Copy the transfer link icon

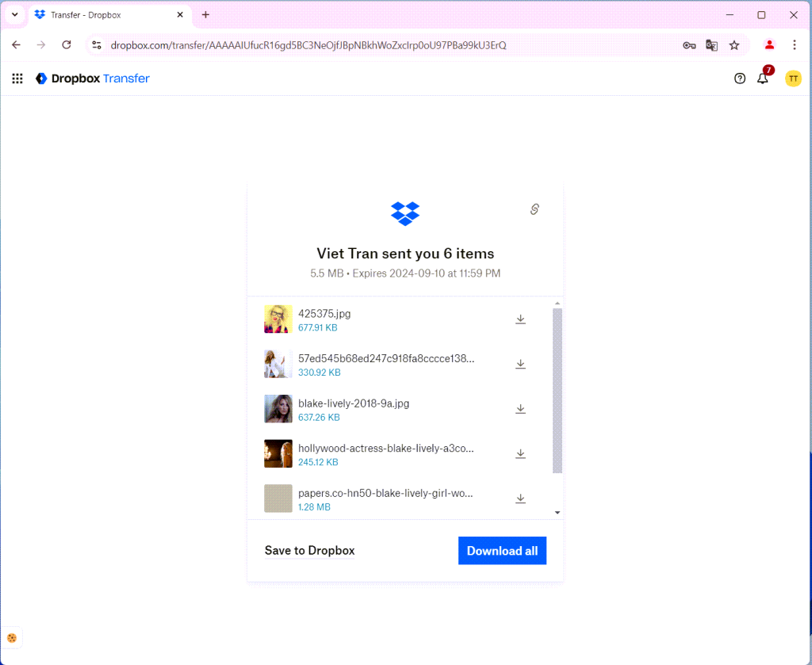pyautogui.click(x=534, y=209)
